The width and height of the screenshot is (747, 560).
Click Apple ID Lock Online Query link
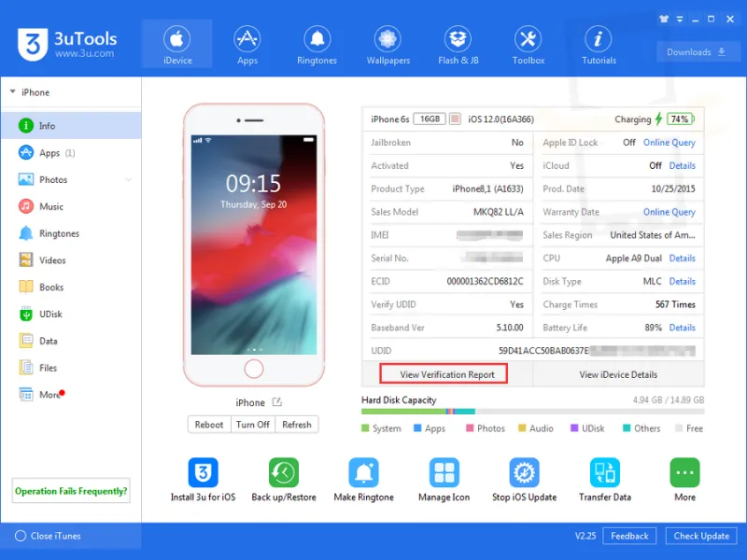click(669, 143)
